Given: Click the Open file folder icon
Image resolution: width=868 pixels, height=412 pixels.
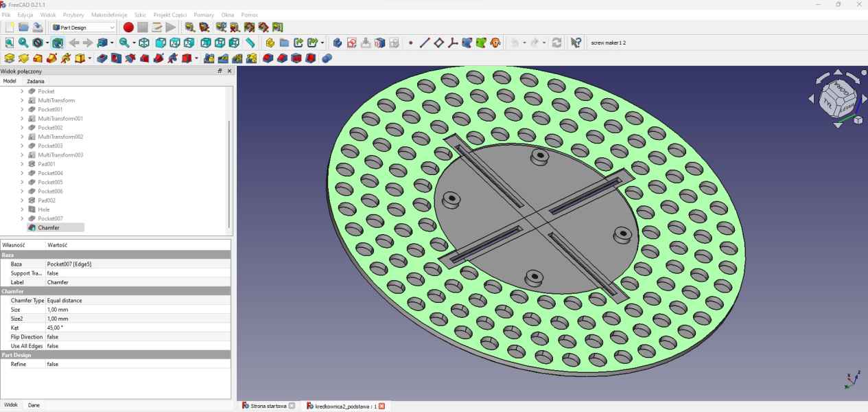Looking at the screenshot, I should point(23,27).
